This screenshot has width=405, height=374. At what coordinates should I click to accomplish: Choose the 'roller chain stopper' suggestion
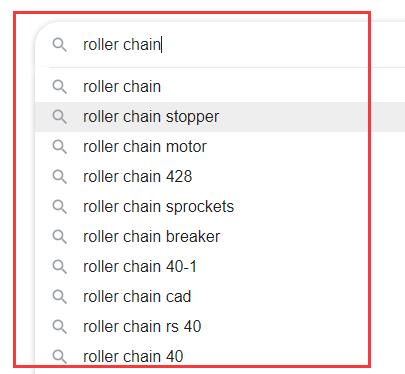[220, 117]
